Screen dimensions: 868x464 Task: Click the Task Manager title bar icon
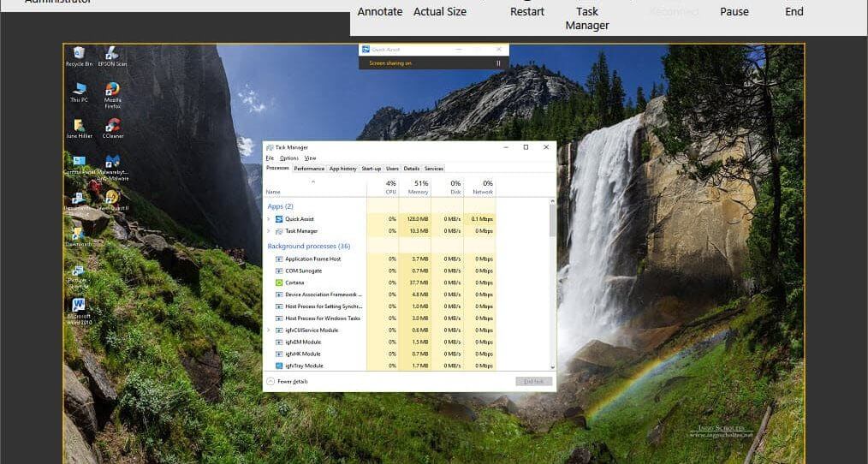270,147
